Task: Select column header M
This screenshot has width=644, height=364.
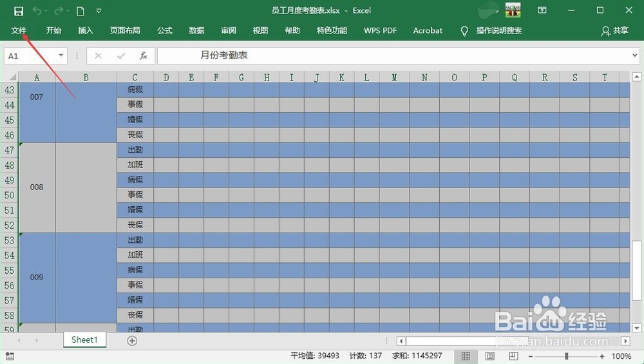Action: point(394,77)
